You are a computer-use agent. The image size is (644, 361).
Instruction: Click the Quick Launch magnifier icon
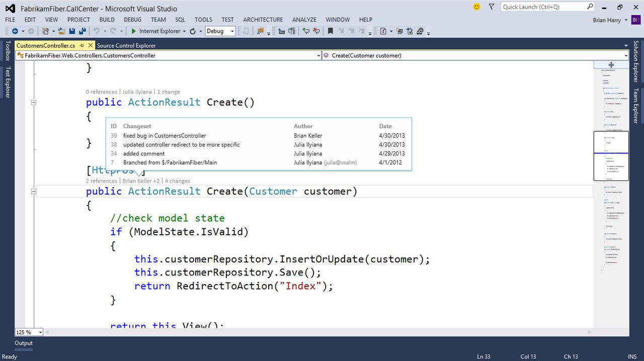(x=590, y=7)
